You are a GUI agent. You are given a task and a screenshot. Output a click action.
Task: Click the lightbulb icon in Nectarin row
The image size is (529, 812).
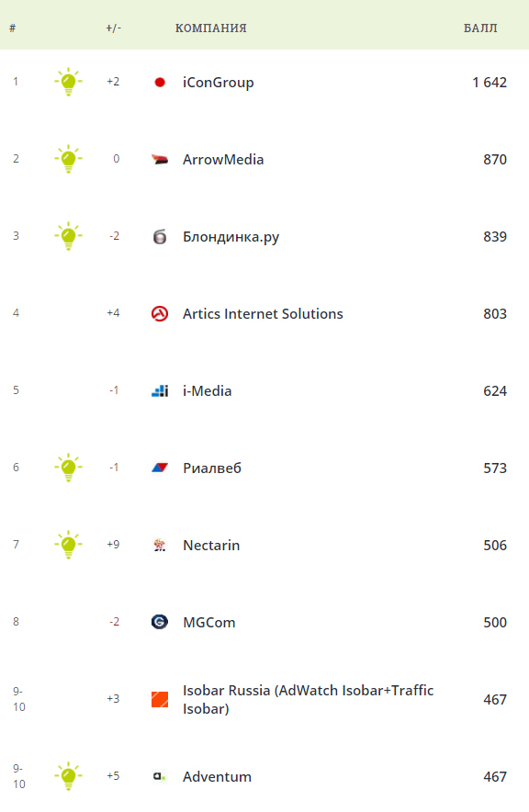click(x=68, y=545)
